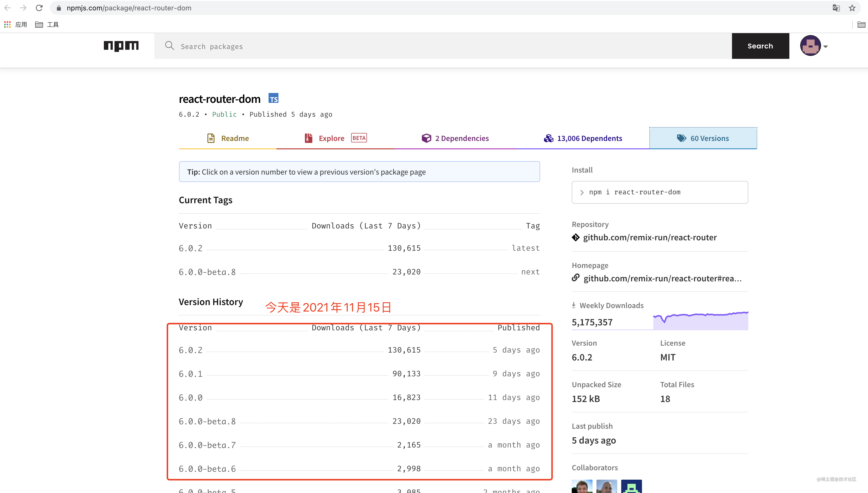Click 90,133 downloads for 6.0.1
Screen dimensions: 868x493
pos(406,374)
